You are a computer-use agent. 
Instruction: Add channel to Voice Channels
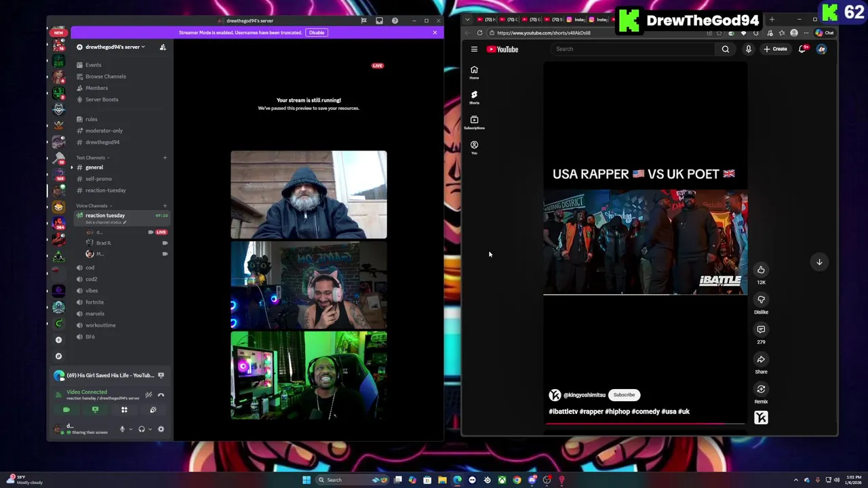(165, 205)
